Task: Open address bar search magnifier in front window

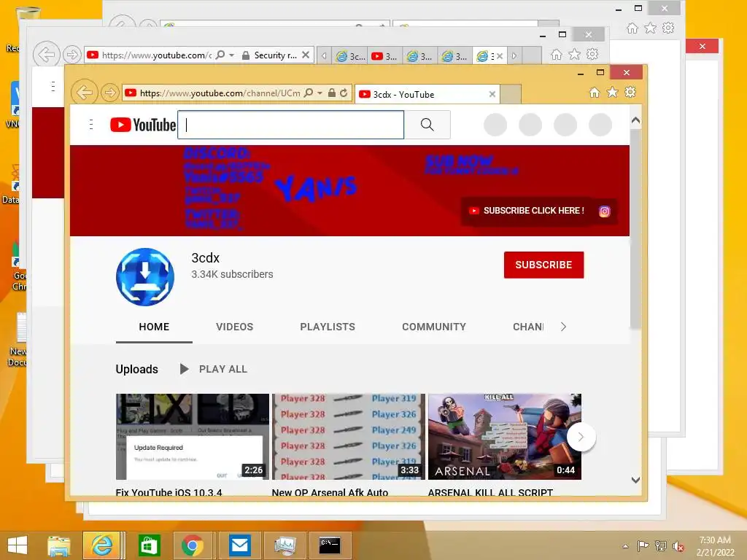Action: click(309, 93)
